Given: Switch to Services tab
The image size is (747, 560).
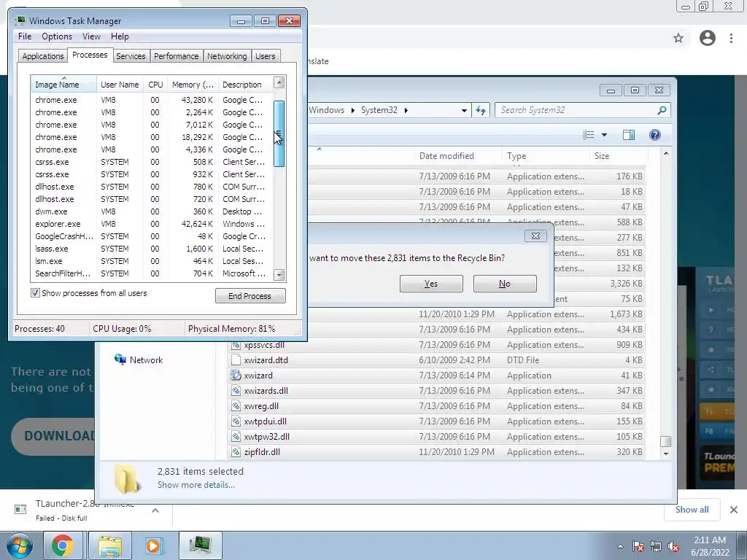Looking at the screenshot, I should click(x=131, y=56).
